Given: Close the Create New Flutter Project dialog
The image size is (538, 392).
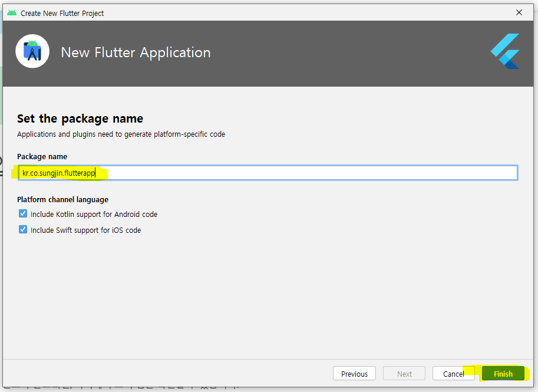Looking at the screenshot, I should (x=519, y=13).
